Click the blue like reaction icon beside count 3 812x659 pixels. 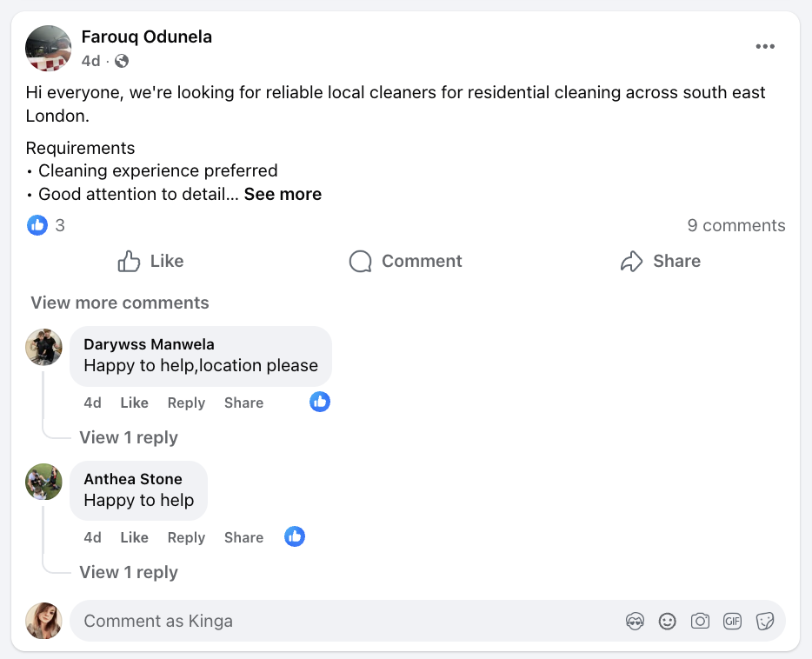click(x=37, y=225)
